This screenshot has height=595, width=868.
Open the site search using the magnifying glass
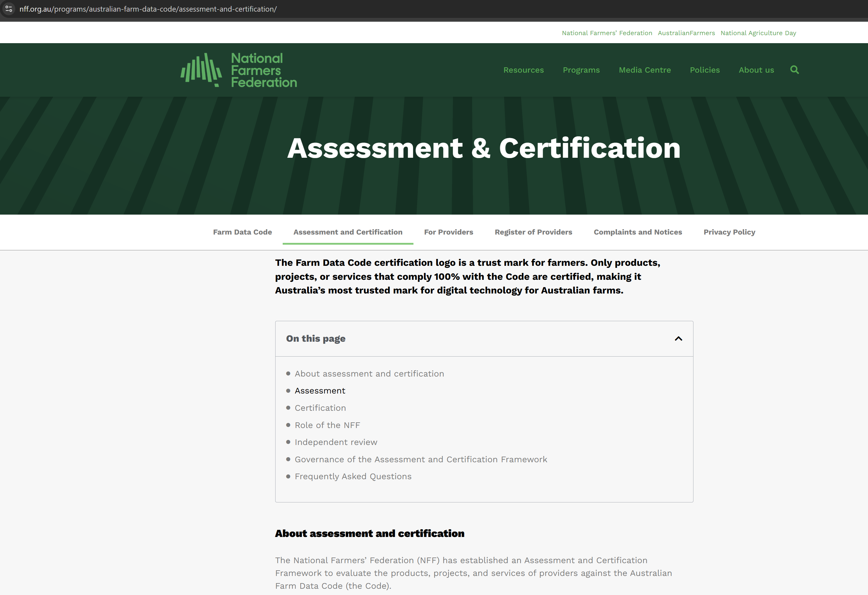794,70
